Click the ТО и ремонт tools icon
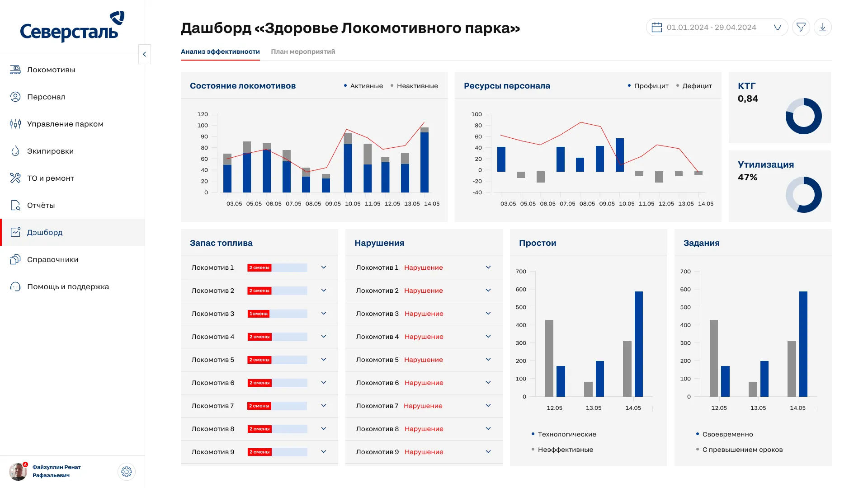The width and height of the screenshot is (868, 488). pos(15,178)
